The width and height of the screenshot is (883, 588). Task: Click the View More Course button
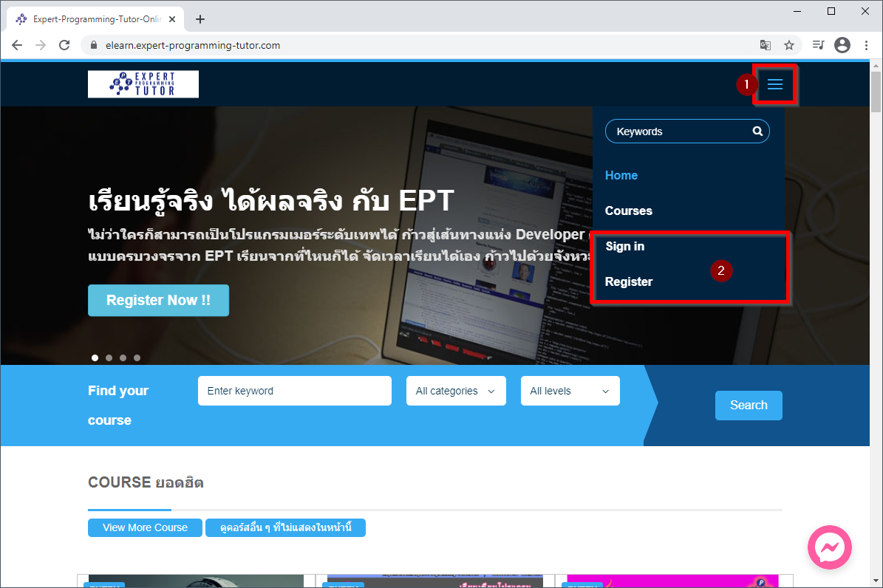(145, 527)
